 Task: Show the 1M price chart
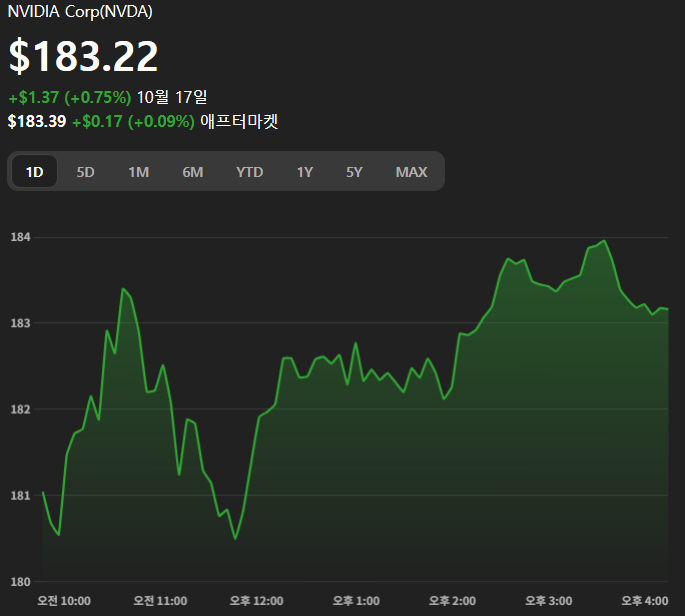[139, 172]
